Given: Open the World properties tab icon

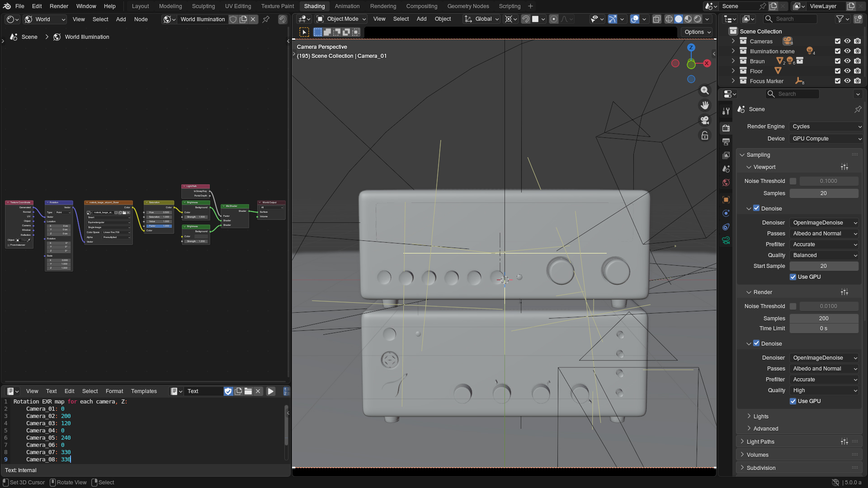Looking at the screenshot, I should coord(726,183).
